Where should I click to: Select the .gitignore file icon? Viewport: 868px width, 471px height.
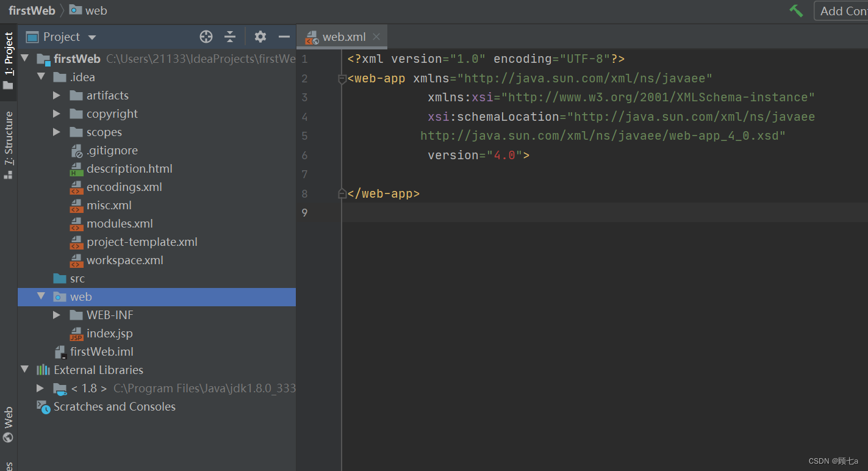[x=76, y=151]
